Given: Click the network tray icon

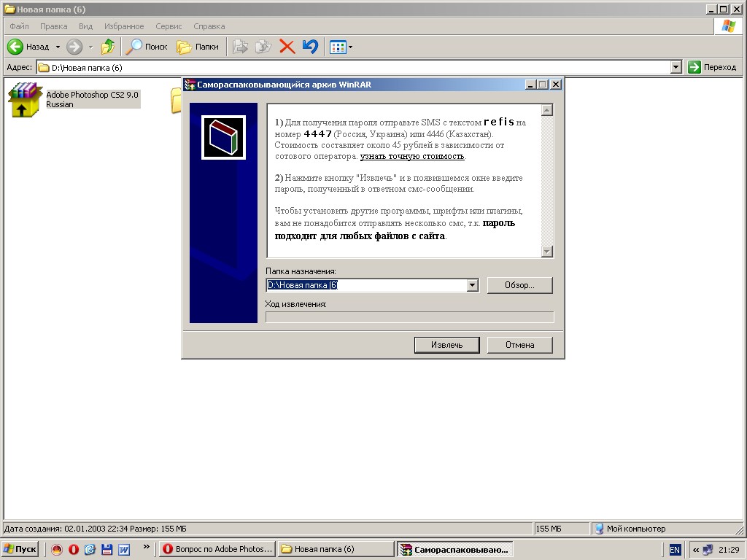Looking at the screenshot, I should [x=708, y=550].
